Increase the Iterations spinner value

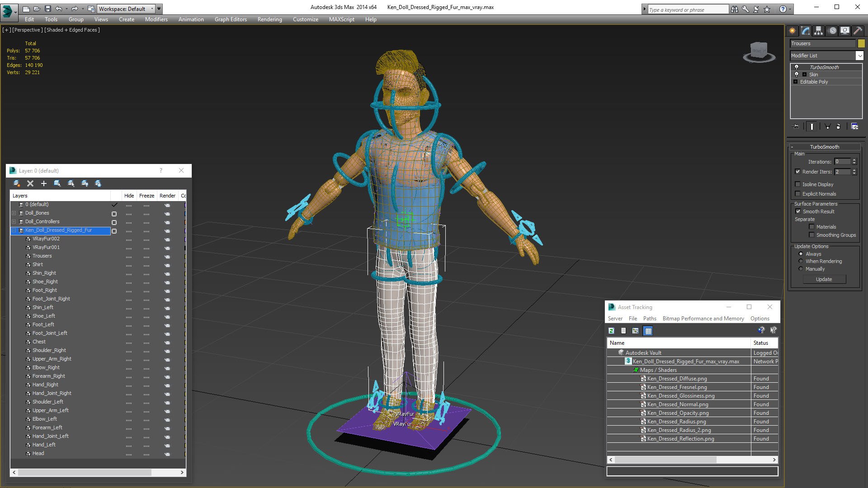(854, 160)
